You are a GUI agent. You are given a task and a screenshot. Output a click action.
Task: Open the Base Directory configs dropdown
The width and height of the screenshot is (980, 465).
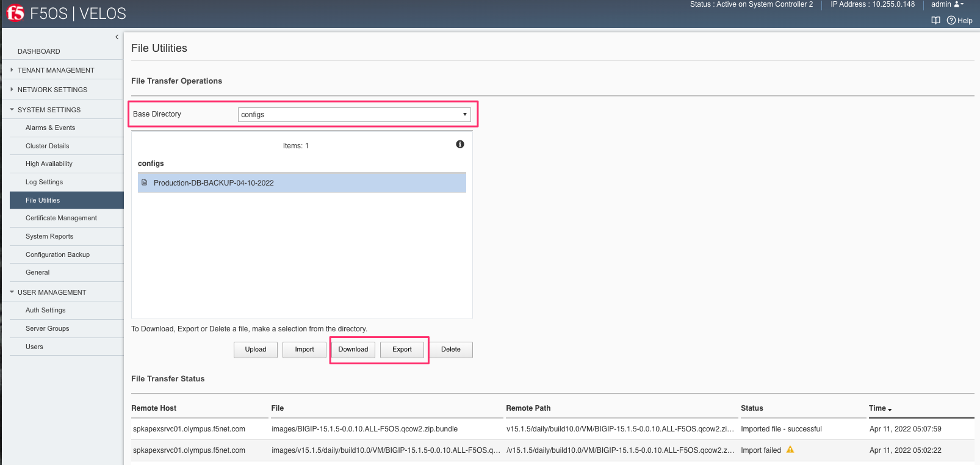pyautogui.click(x=355, y=114)
